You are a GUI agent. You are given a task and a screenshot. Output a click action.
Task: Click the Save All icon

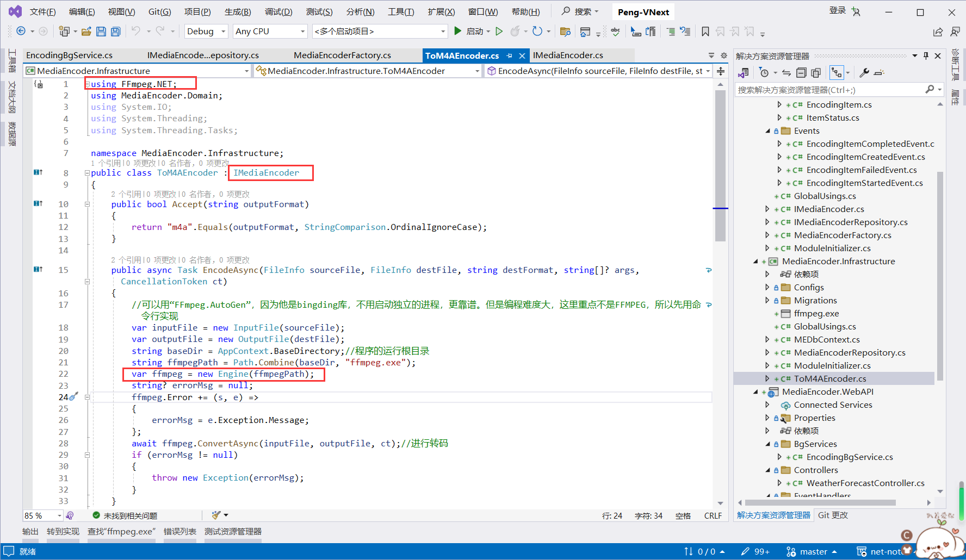tap(116, 32)
